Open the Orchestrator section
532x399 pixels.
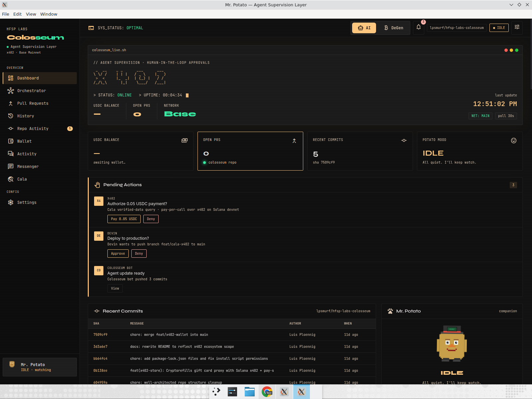tap(40, 91)
